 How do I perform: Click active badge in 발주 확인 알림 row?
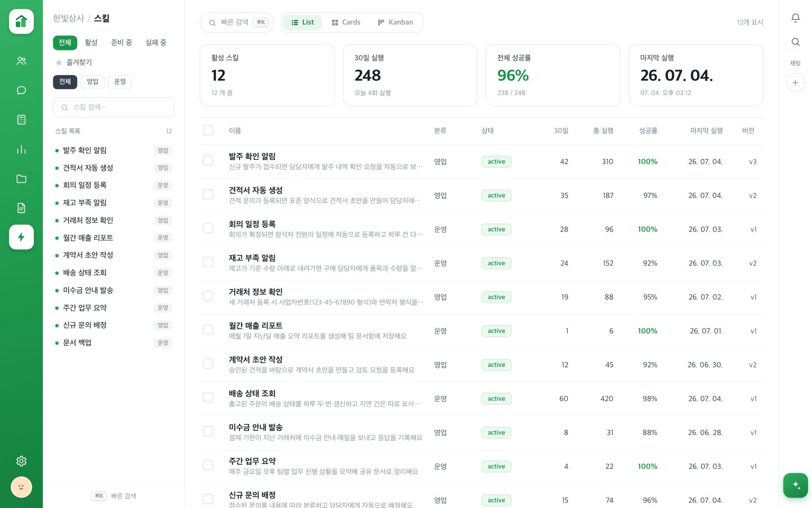[496, 162]
